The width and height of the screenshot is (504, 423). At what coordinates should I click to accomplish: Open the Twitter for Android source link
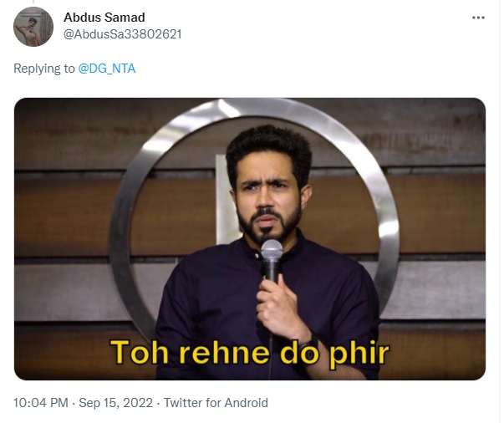pyautogui.click(x=216, y=403)
